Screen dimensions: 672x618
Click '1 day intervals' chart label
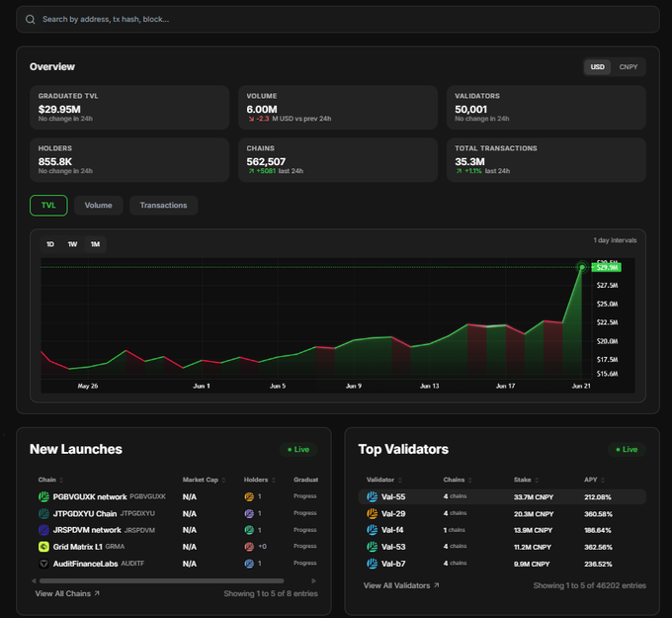[x=615, y=240]
